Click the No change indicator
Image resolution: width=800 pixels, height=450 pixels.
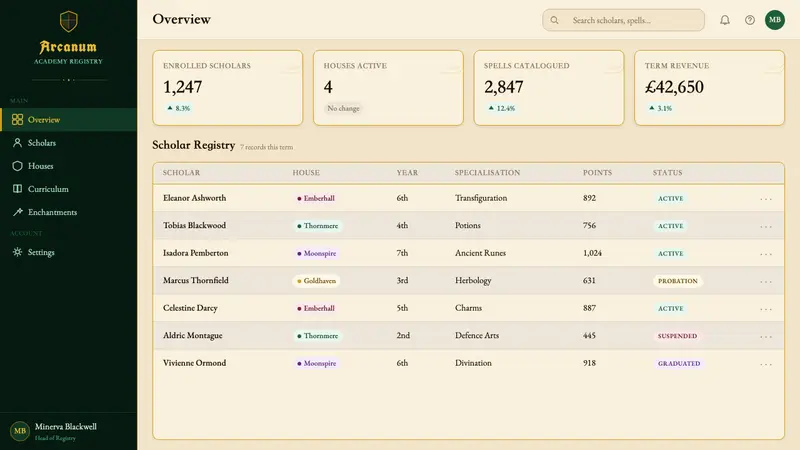(343, 108)
